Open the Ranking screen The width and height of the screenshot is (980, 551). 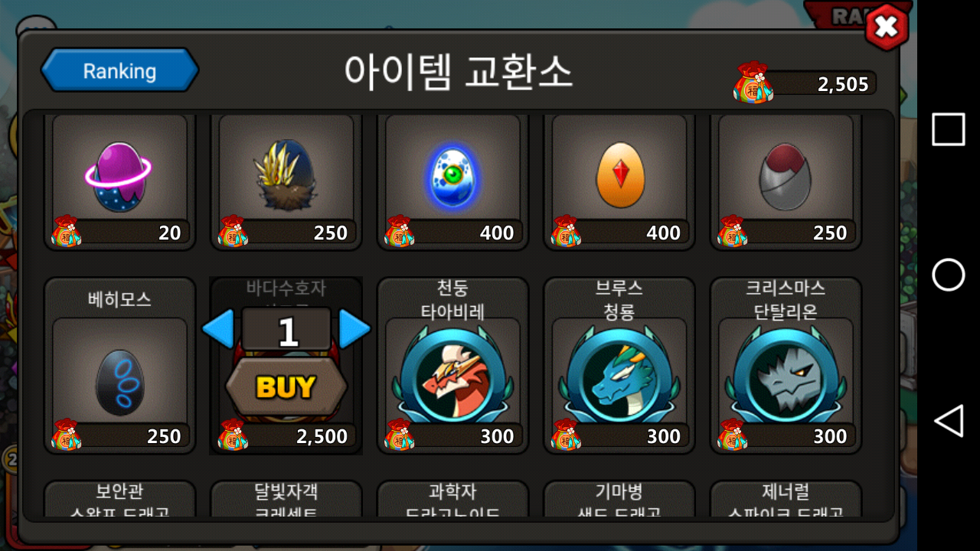pyautogui.click(x=119, y=70)
